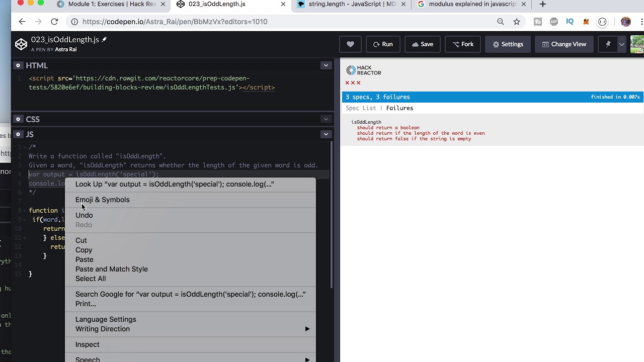Choose Inspect in the context menu

point(191,344)
